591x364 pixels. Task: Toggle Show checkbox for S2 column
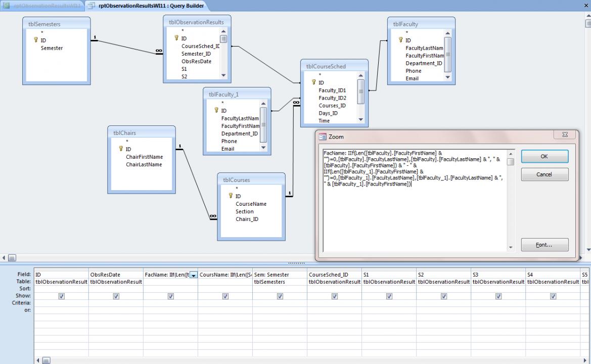click(444, 296)
